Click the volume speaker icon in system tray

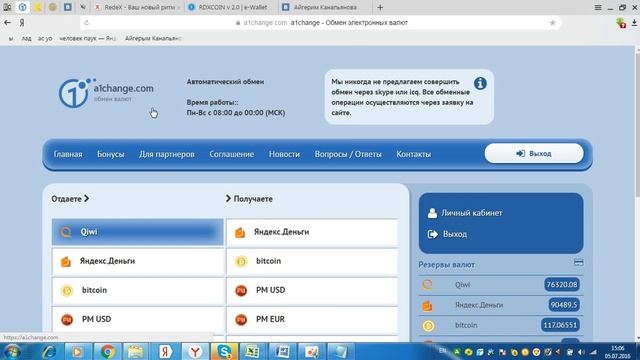[x=581, y=352]
